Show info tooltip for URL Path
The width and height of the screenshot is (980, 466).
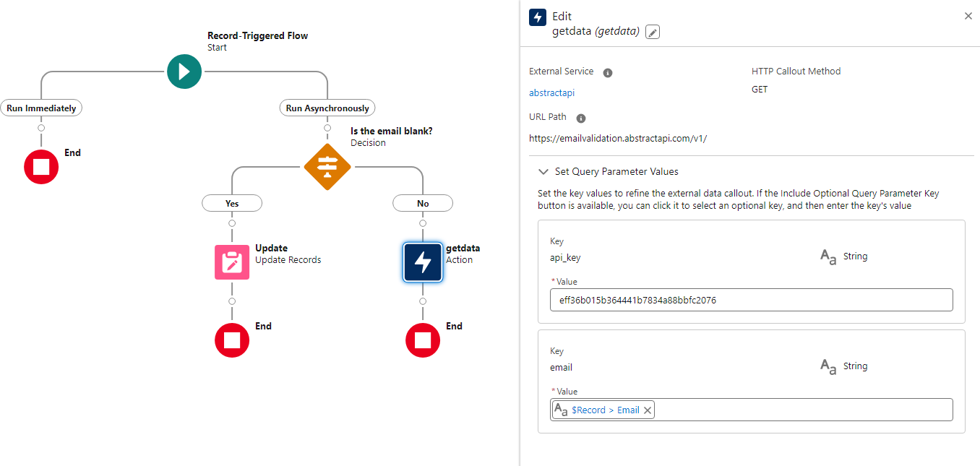click(581, 118)
